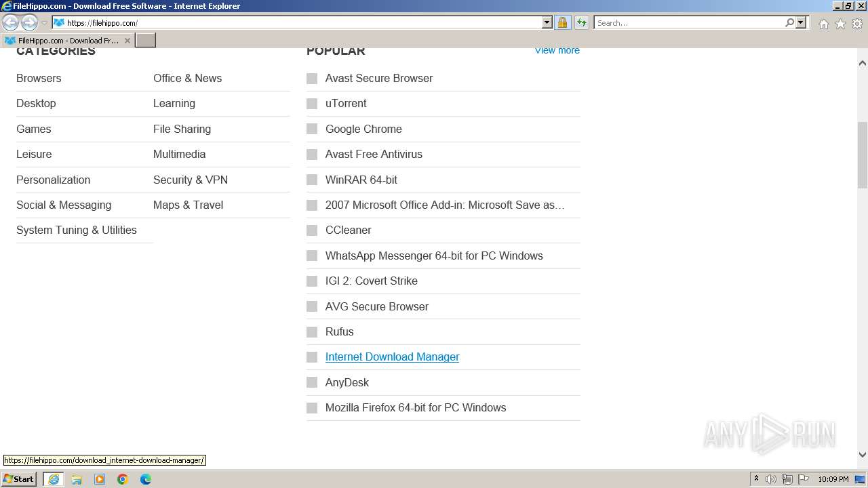Viewport: 868px width, 488px height.
Task: Open File Explorer taskbar icon
Action: [77, 479]
